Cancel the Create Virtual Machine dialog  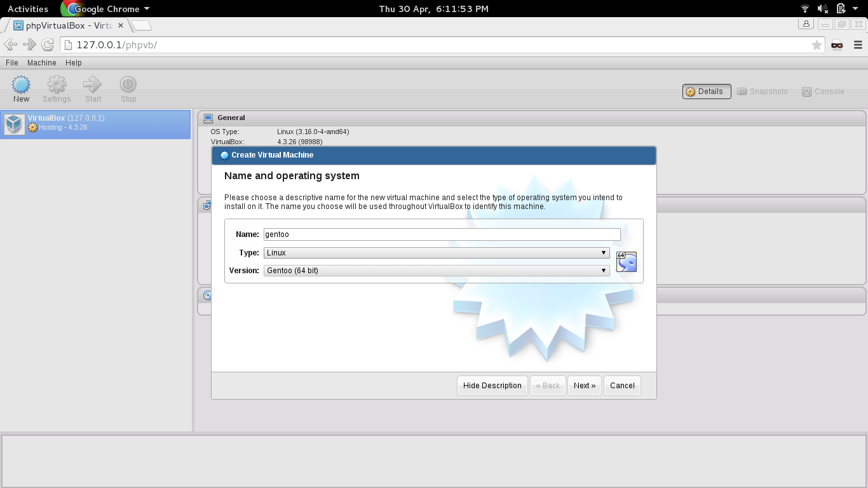coord(622,386)
